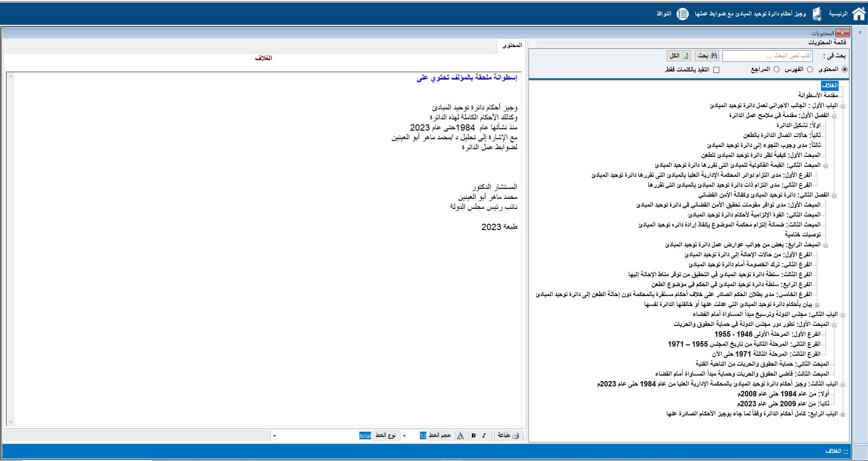Screen dimensions: 868x461
Task: Expand بيان بأحكام دائرة توحيد tree node
Action: (x=817, y=305)
